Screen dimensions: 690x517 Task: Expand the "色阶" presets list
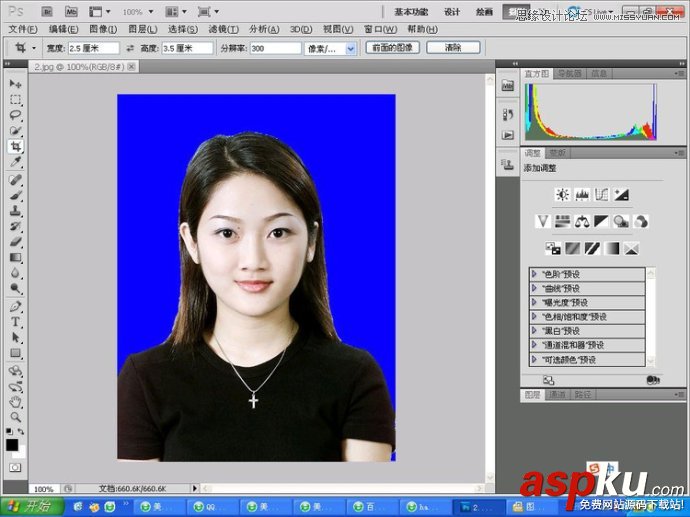[x=534, y=274]
